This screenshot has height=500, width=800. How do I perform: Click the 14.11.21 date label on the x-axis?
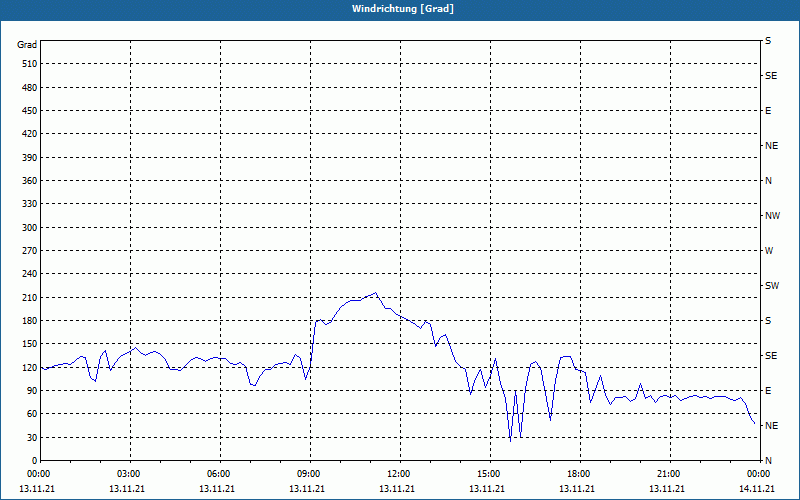click(x=757, y=488)
